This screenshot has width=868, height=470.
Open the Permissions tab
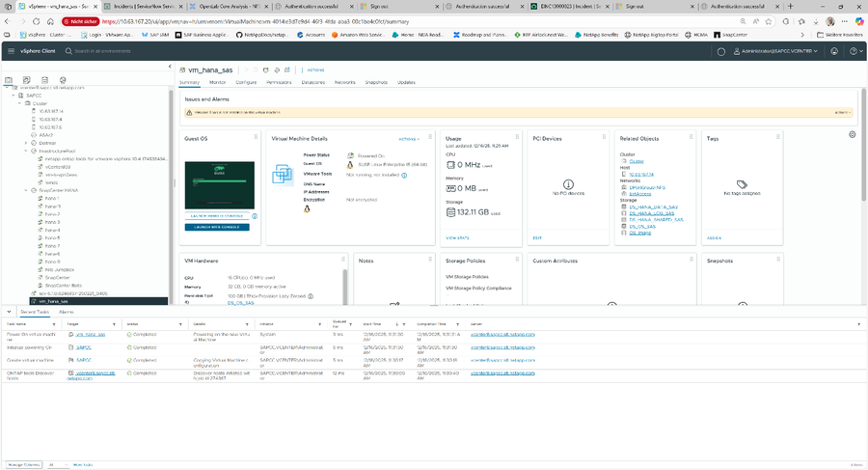point(279,82)
